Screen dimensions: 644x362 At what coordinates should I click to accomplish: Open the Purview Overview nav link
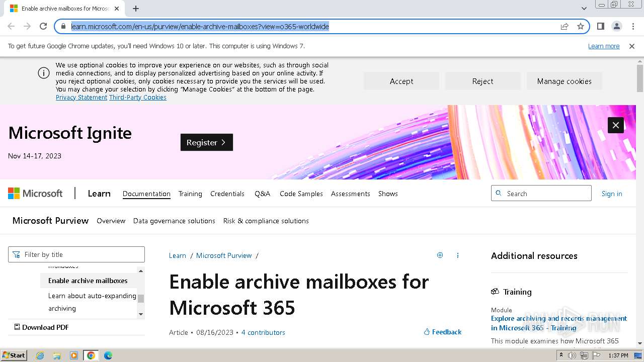111,221
